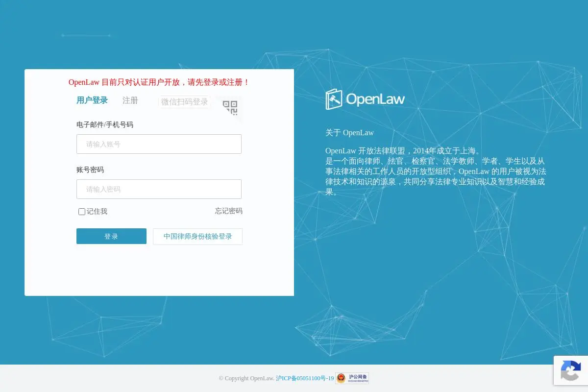The image size is (588, 392).
Task: Switch to the 用户登录 tab
Action: (92, 100)
